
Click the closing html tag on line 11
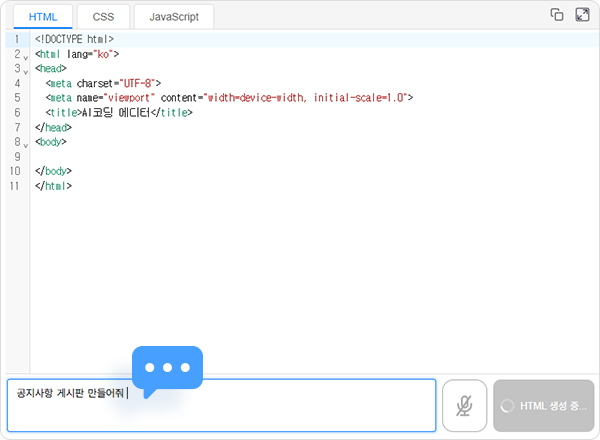pyautogui.click(x=53, y=186)
